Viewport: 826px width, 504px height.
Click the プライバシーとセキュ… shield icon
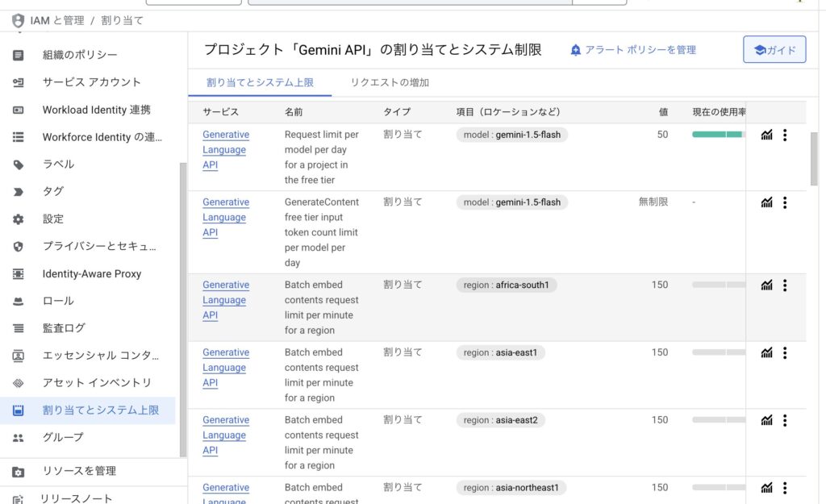pos(18,247)
